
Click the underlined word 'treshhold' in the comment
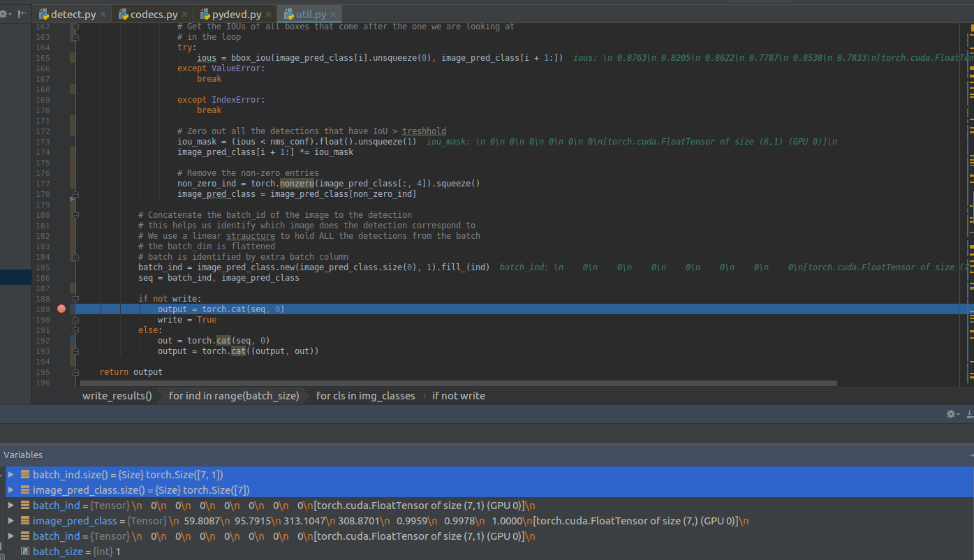pyautogui.click(x=424, y=131)
